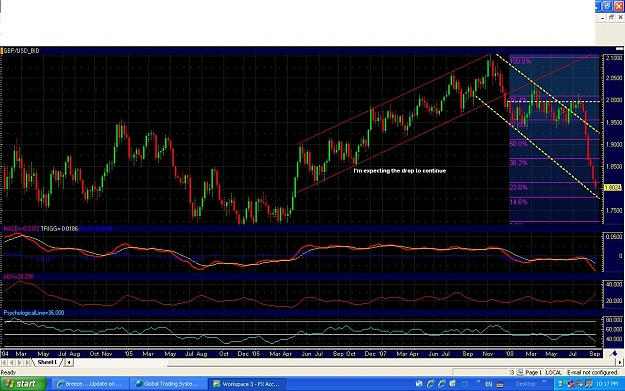Click the 100.0% Fibonacci level label
625x391 pixels.
pyautogui.click(x=521, y=61)
